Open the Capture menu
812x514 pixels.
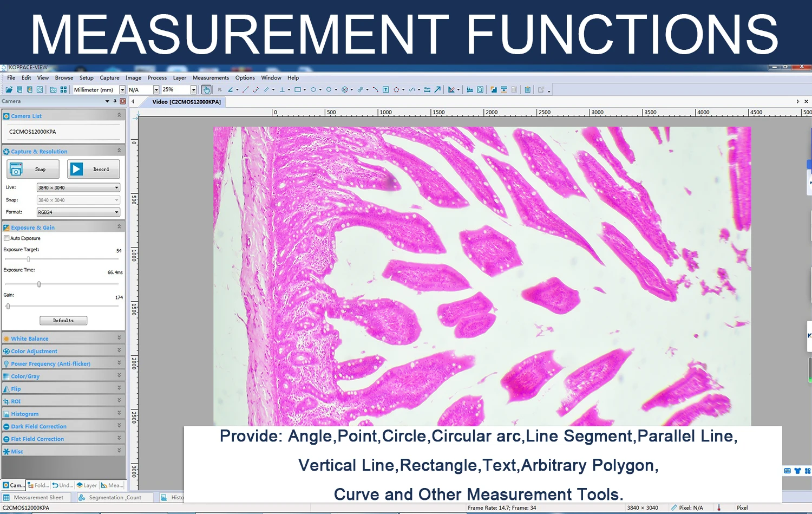pyautogui.click(x=109, y=78)
